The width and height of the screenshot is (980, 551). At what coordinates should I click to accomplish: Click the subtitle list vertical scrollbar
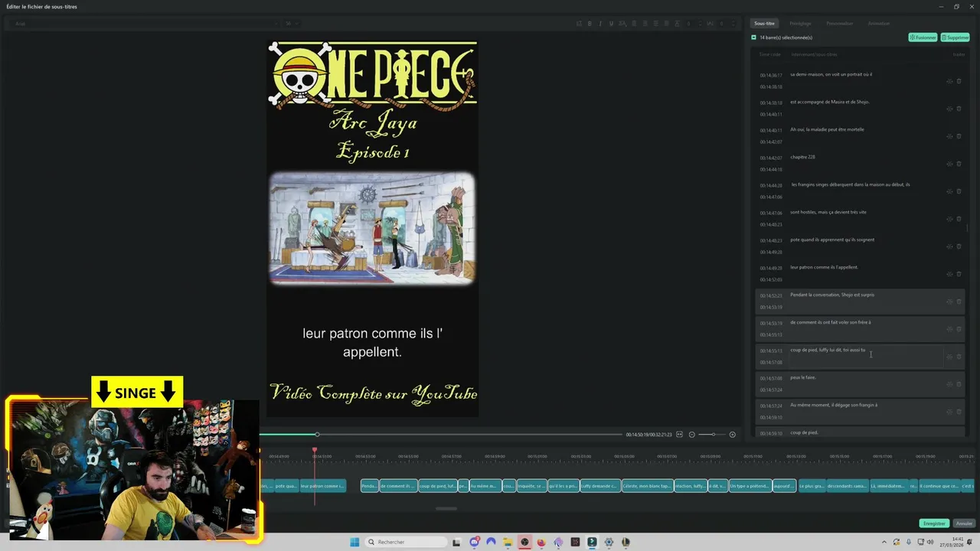tap(967, 228)
